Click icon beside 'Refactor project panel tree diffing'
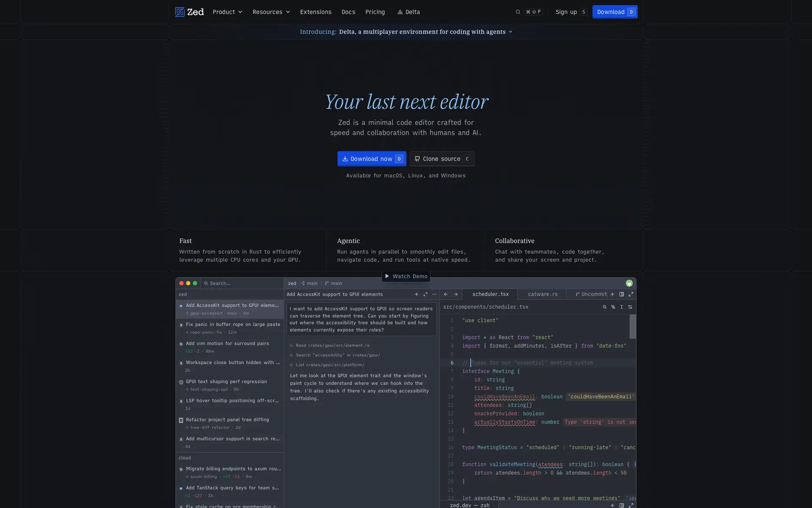The height and width of the screenshot is (508, 812). [x=181, y=420]
